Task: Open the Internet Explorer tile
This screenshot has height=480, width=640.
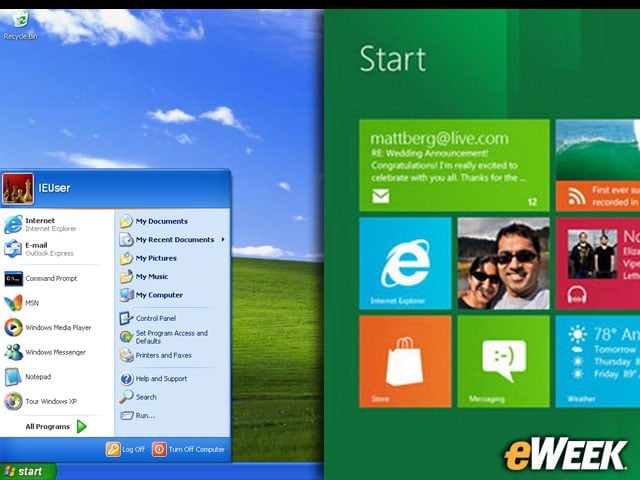Action: pos(405,263)
